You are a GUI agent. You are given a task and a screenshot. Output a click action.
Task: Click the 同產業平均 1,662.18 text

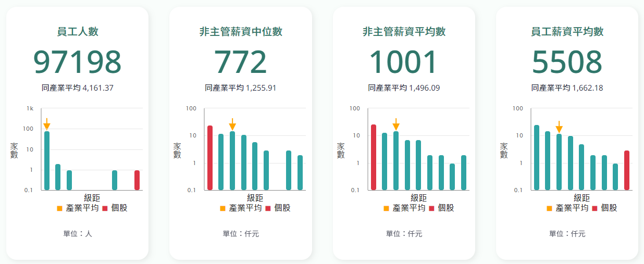(567, 88)
